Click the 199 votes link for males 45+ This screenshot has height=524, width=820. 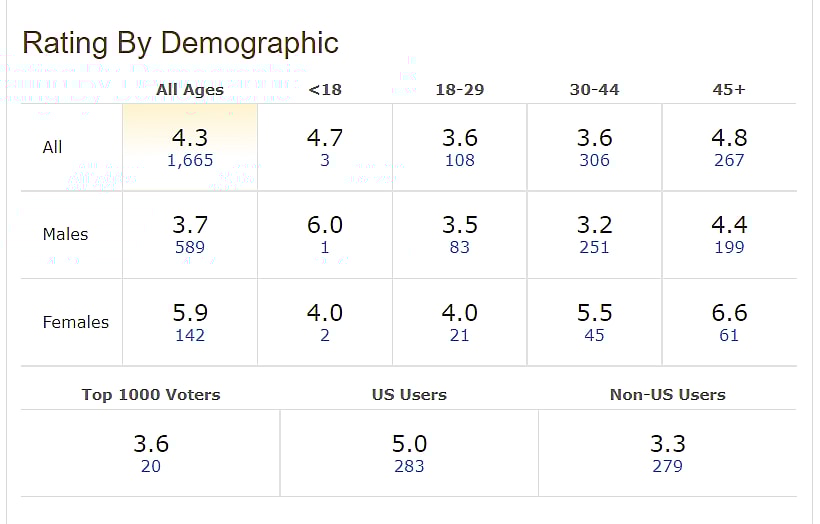point(729,247)
